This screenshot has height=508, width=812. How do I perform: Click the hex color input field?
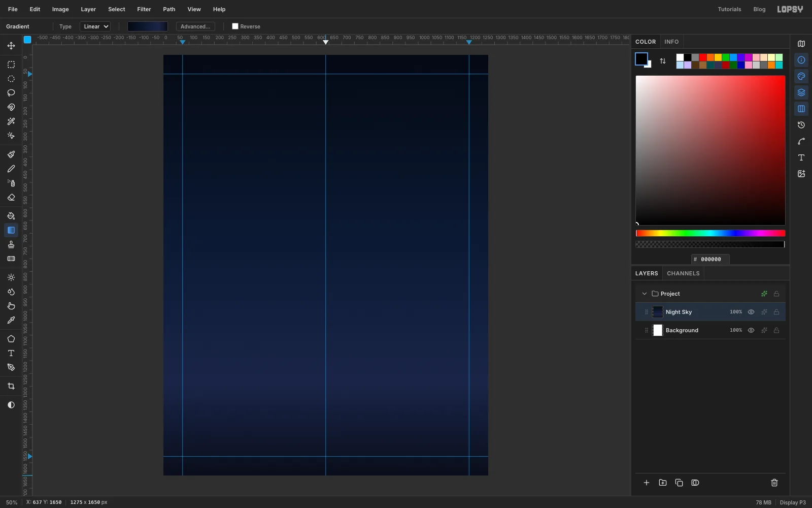coord(710,259)
